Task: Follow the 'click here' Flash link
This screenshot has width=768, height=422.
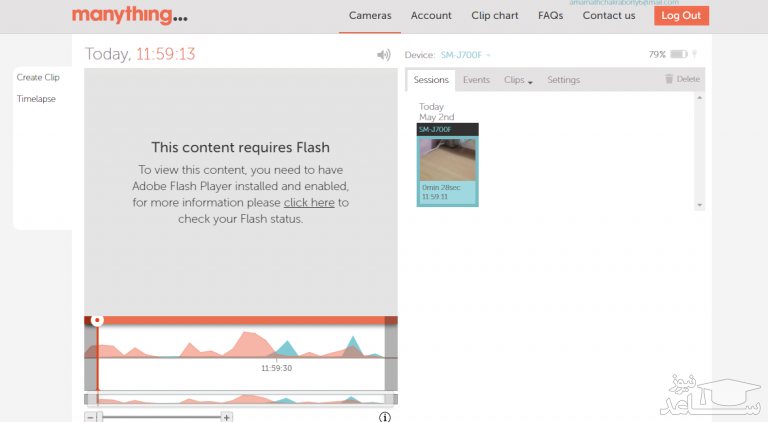Action: point(309,202)
